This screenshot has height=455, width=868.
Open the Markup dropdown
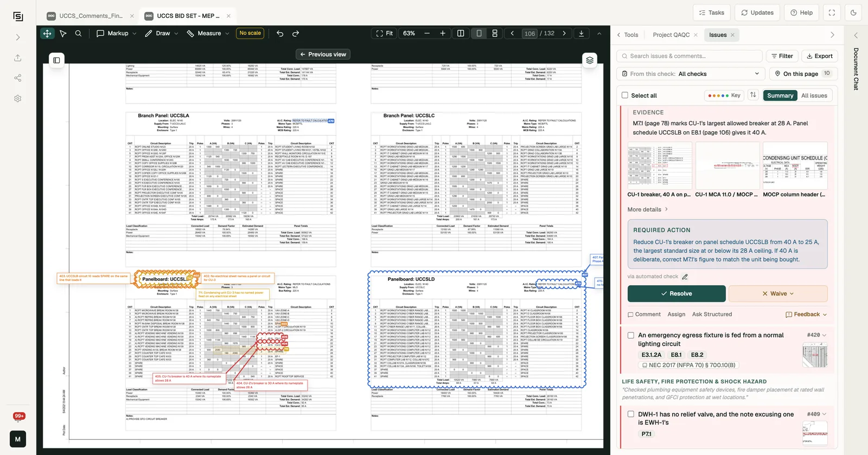pos(116,33)
